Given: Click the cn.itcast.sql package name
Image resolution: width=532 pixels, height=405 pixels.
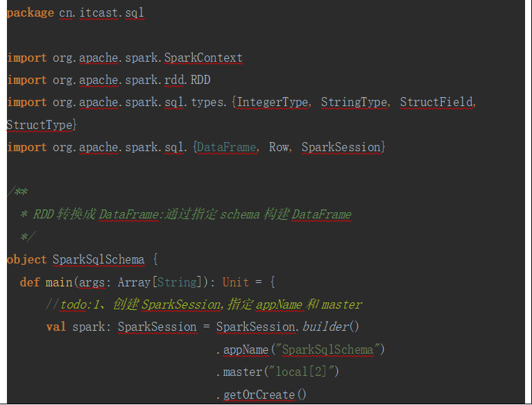Looking at the screenshot, I should [102, 13].
